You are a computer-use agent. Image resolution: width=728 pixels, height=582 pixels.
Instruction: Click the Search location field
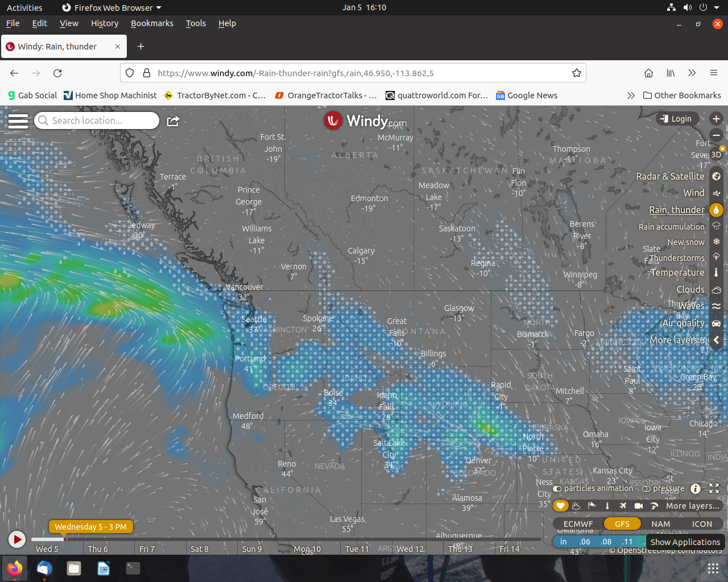tap(97, 120)
